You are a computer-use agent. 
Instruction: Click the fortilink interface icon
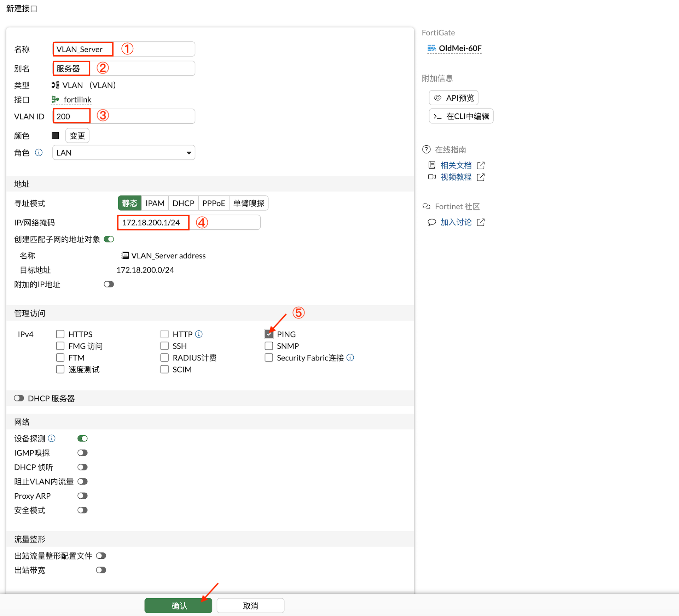click(56, 99)
